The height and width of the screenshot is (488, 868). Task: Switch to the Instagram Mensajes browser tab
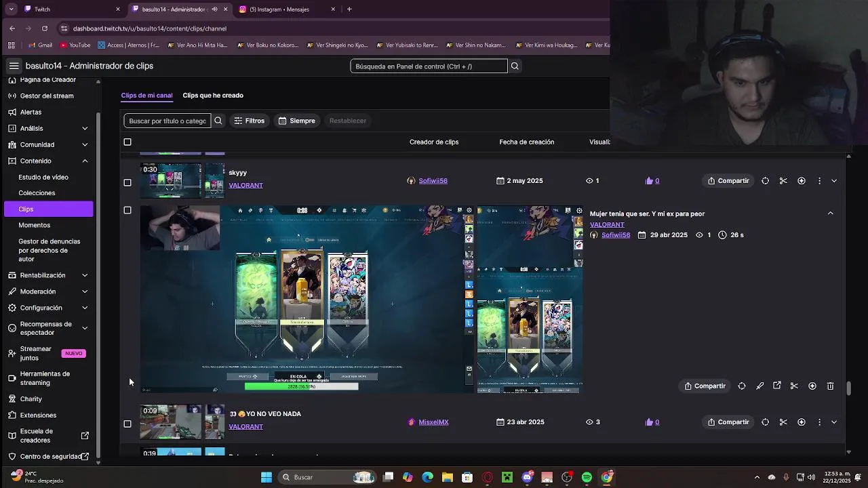(x=288, y=9)
